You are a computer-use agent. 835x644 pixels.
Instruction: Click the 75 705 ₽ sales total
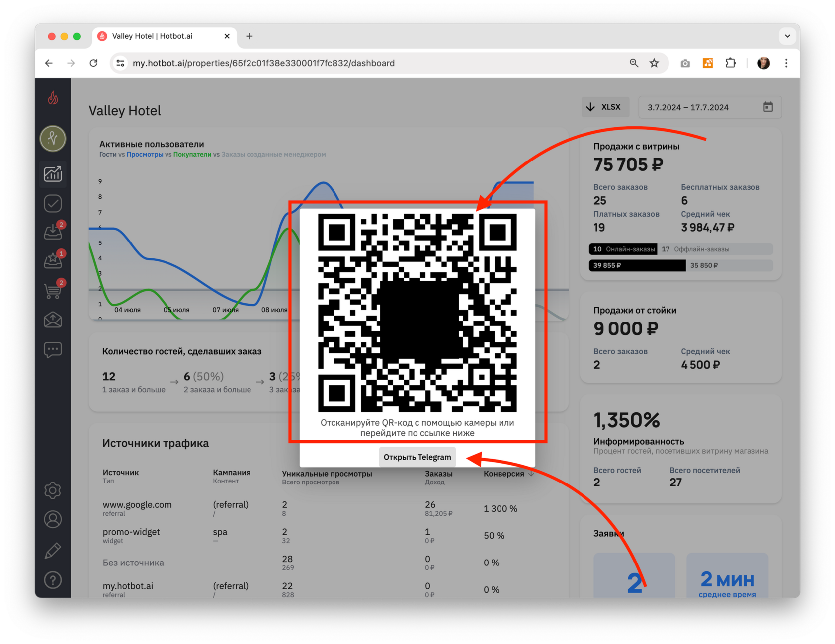coord(628,164)
